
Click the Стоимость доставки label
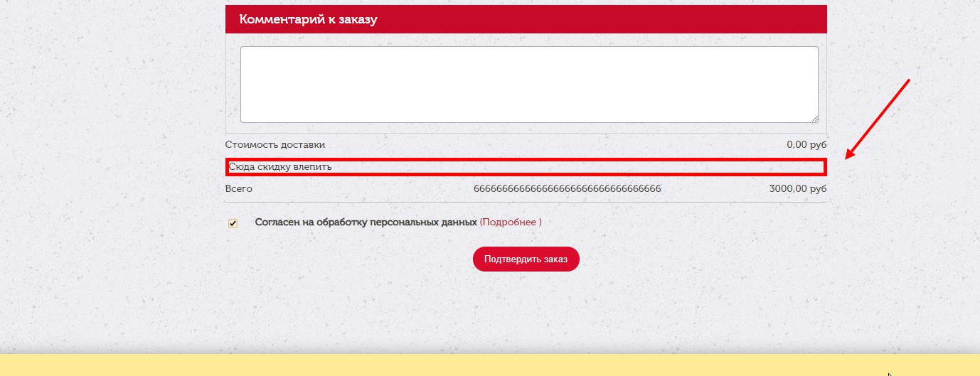click(275, 144)
